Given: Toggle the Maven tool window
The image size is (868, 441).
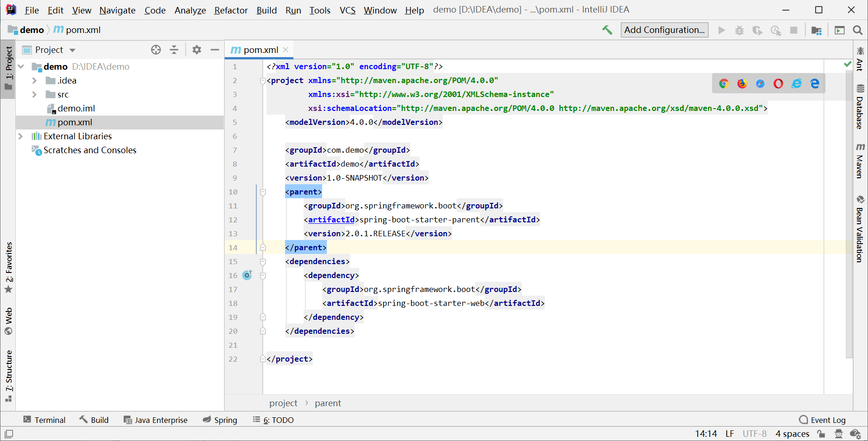Looking at the screenshot, I should 860,160.
